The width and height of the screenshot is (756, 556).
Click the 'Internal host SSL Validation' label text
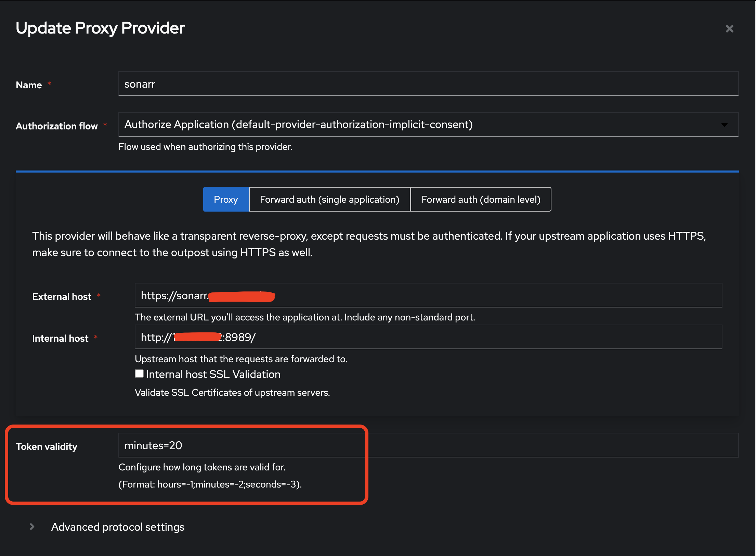[x=213, y=374]
